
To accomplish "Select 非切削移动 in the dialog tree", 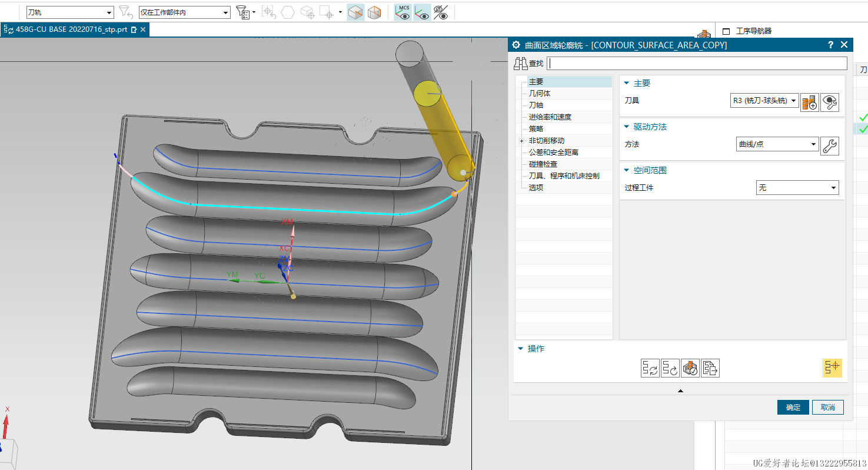I will (x=546, y=141).
